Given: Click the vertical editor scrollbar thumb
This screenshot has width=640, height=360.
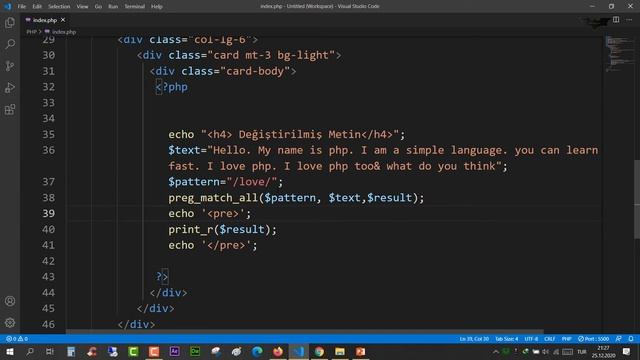Looking at the screenshot, I should point(637,199).
